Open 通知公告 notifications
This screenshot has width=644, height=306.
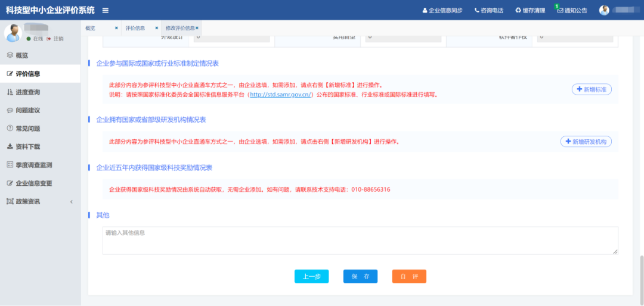click(x=572, y=10)
